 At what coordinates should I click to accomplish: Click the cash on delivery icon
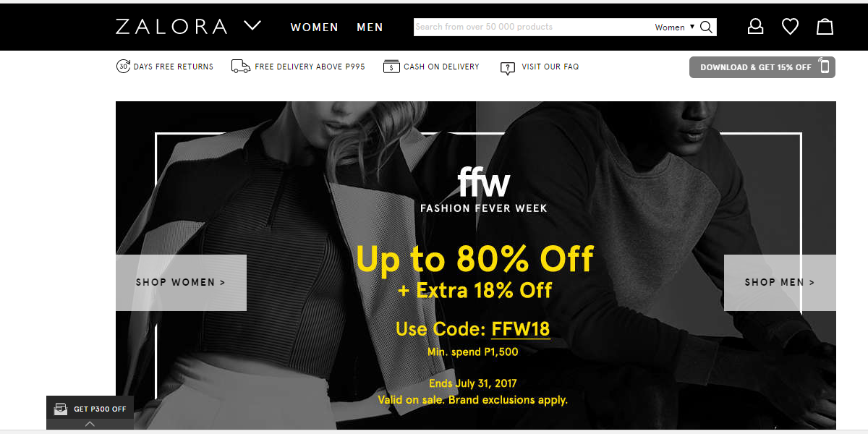pos(392,67)
